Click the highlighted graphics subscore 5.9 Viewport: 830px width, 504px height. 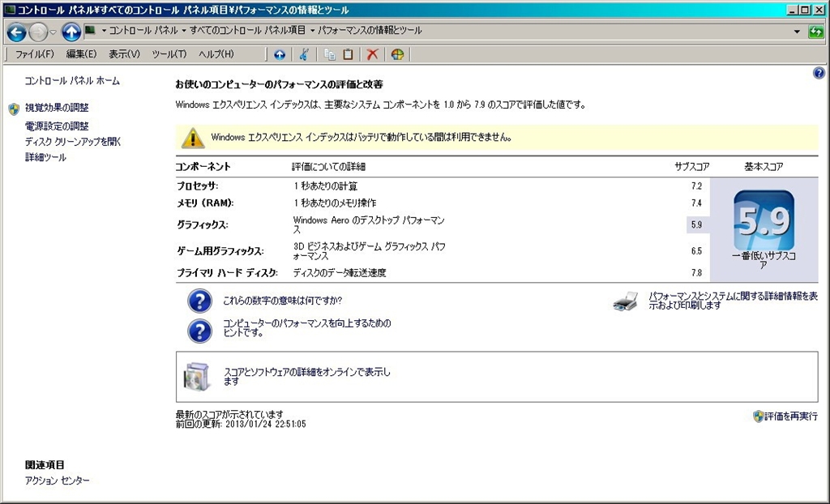click(x=696, y=225)
